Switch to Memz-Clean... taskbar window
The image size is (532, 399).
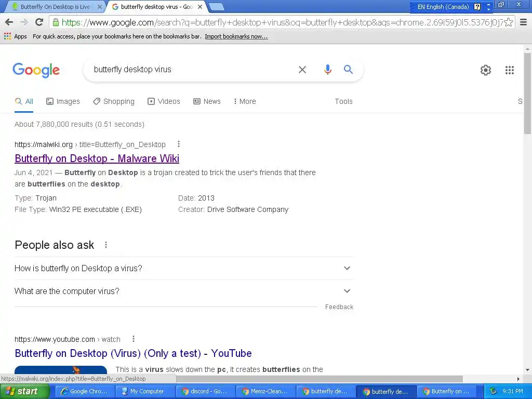(265, 391)
